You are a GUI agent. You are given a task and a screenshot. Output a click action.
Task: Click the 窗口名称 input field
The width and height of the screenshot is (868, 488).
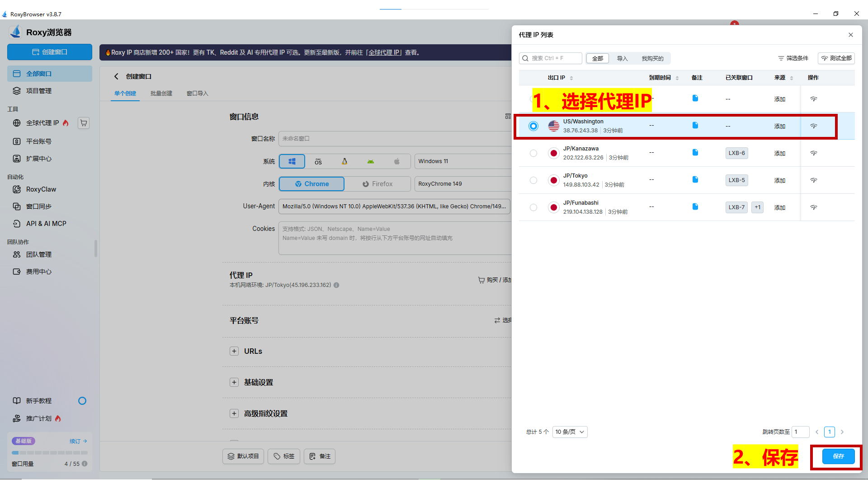pyautogui.click(x=395, y=139)
